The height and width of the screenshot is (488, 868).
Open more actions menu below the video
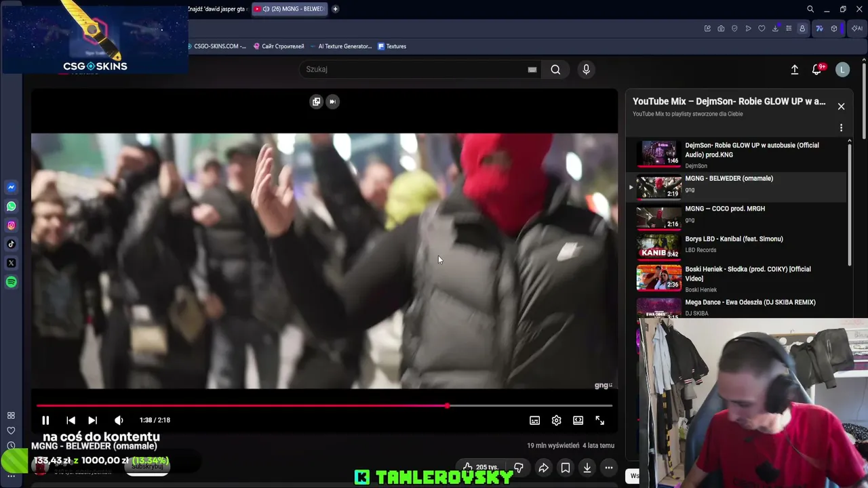(x=609, y=468)
